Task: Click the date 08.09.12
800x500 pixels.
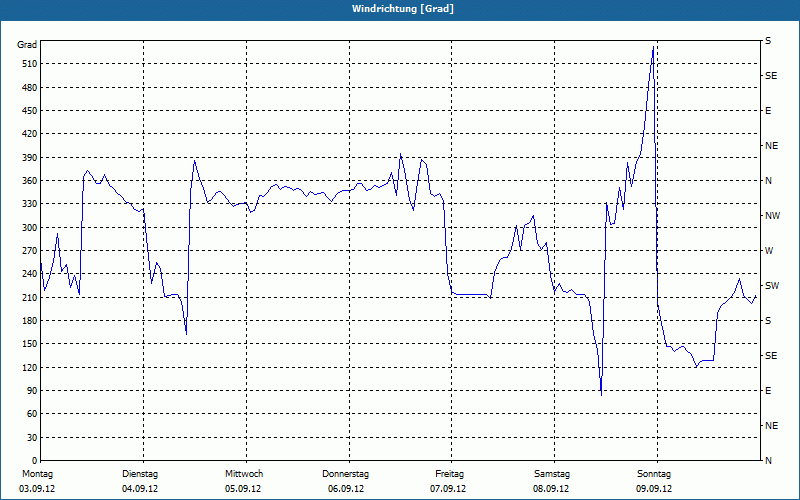Action: (551, 489)
